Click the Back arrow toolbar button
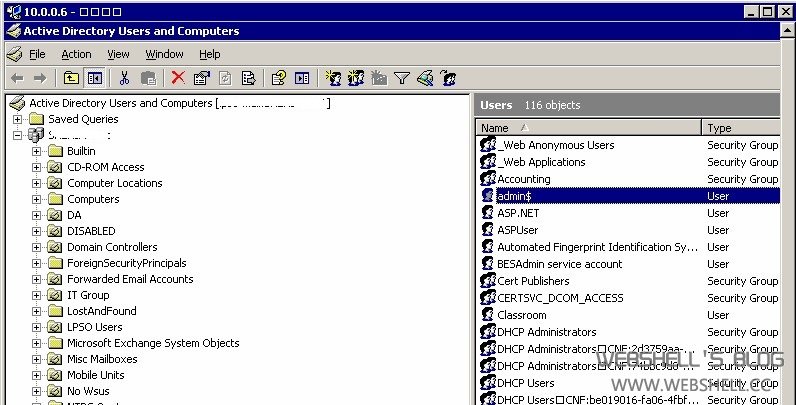The width and height of the screenshot is (796, 405). (x=17, y=78)
